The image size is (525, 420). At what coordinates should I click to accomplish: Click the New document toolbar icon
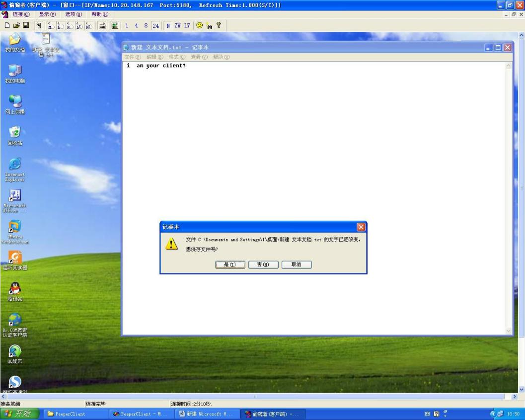point(7,25)
